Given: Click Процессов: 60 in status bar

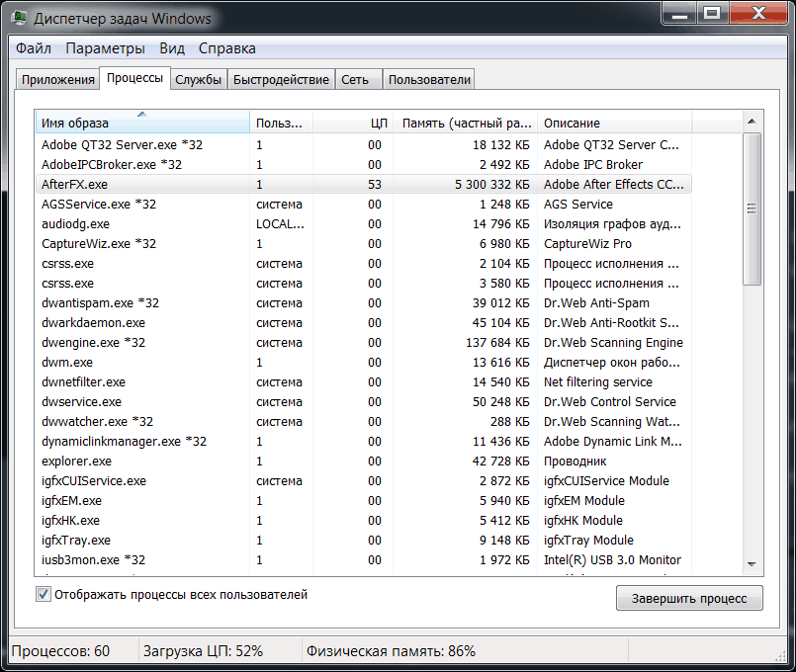Looking at the screenshot, I should pos(60,650).
